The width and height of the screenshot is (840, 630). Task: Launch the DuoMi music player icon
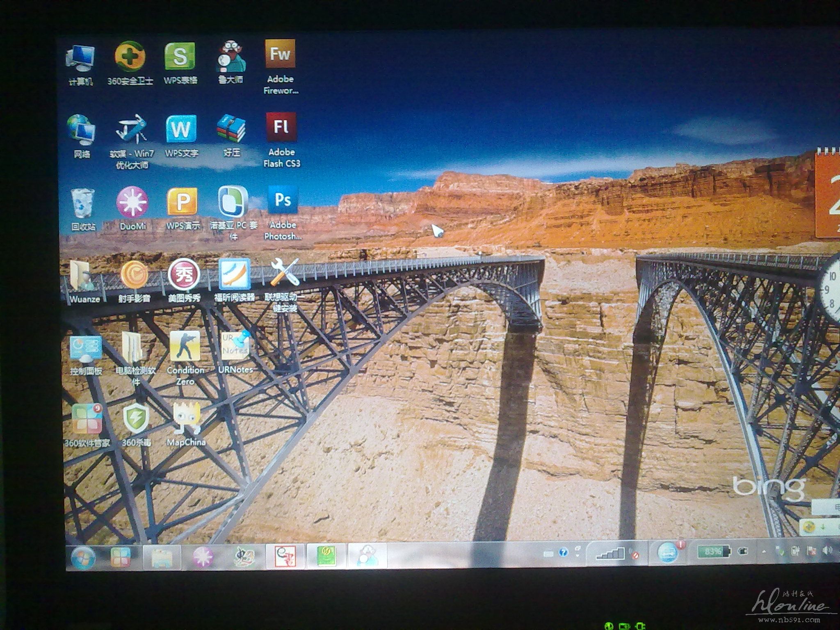(132, 202)
